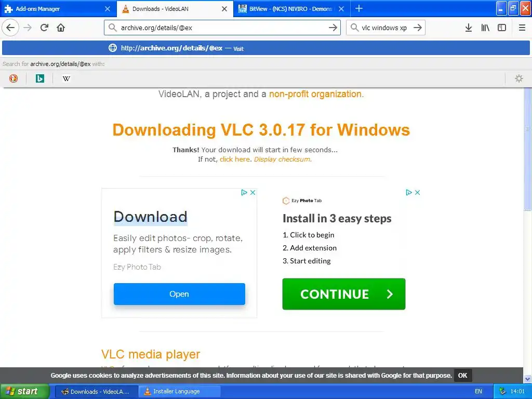
Task: Click the 'click here' download link
Action: [234, 159]
